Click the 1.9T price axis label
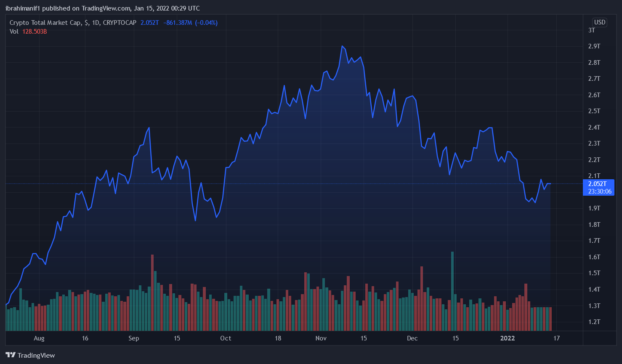Image resolution: width=622 pixels, height=364 pixels. [x=594, y=208]
